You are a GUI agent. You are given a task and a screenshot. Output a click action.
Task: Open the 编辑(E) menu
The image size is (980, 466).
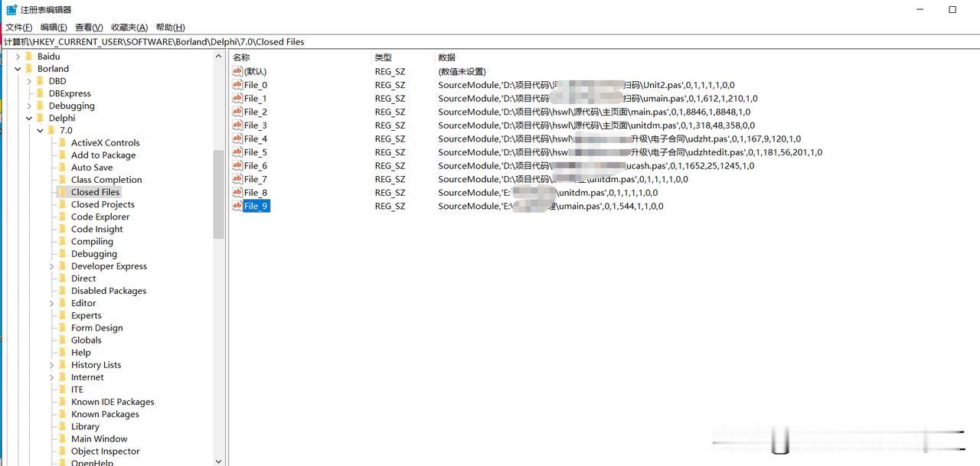(x=54, y=27)
